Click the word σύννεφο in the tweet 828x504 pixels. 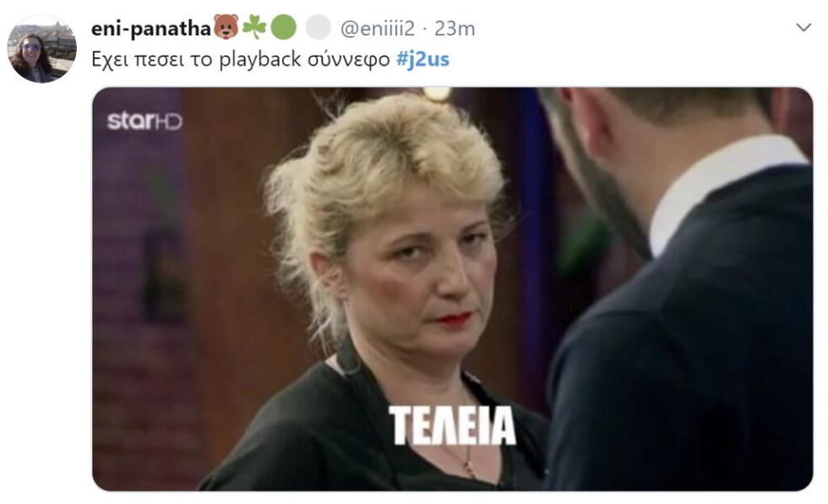(x=348, y=60)
